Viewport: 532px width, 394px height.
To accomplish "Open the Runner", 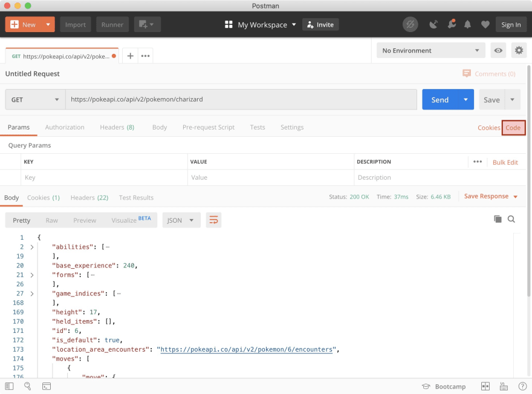I will pyautogui.click(x=112, y=24).
